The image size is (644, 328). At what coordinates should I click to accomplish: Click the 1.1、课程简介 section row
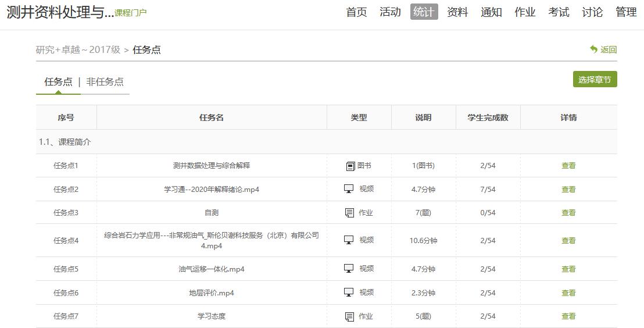(65, 142)
